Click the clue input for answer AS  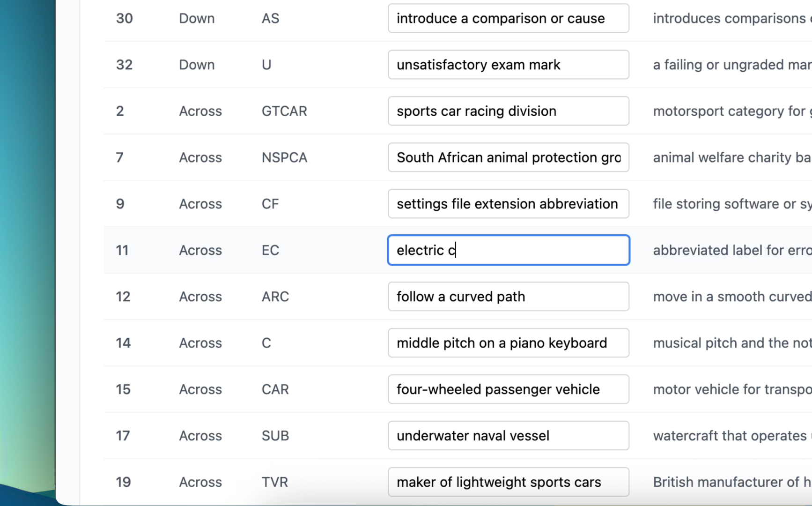508,18
